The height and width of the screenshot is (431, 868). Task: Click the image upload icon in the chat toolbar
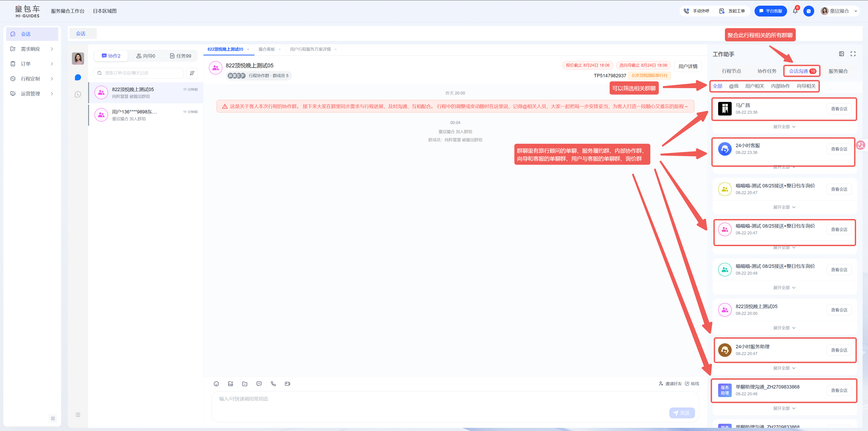[x=231, y=384]
